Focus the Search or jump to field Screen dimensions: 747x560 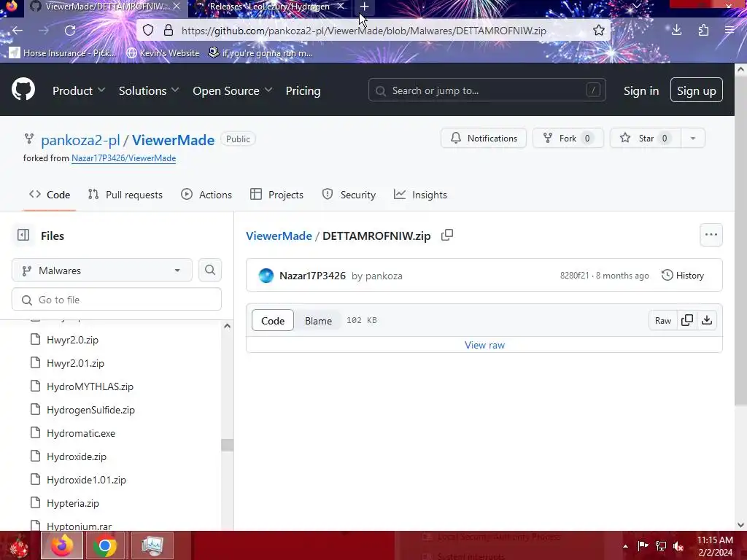click(487, 90)
